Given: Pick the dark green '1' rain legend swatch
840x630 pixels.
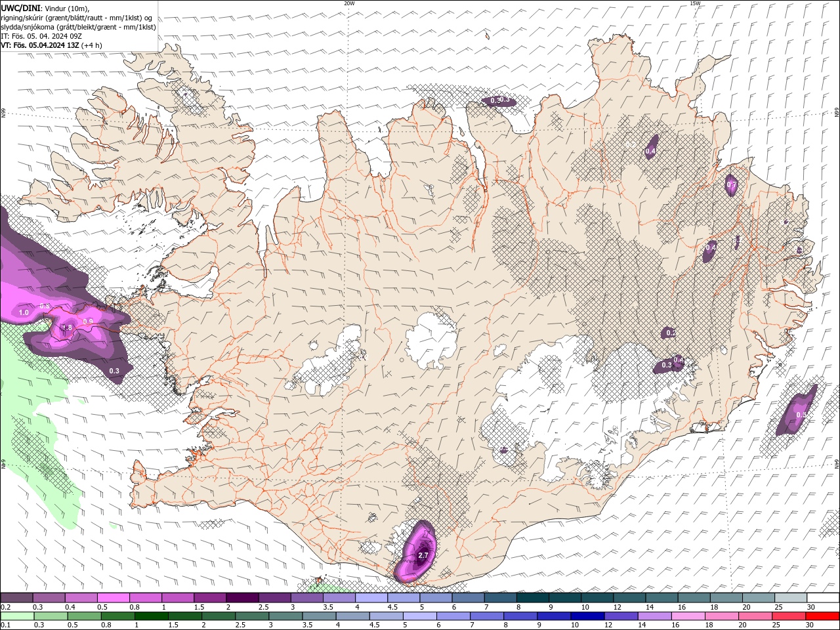Looking at the screenshot, I should point(151,616).
